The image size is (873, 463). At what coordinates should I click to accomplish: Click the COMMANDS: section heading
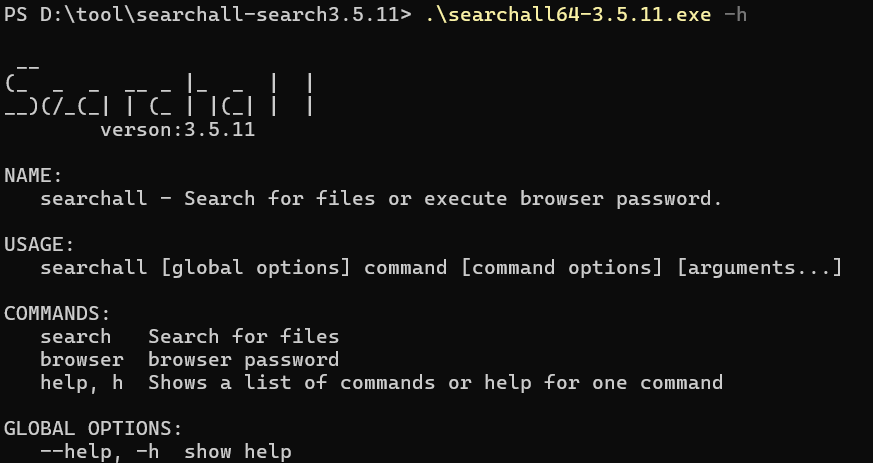[x=57, y=314]
